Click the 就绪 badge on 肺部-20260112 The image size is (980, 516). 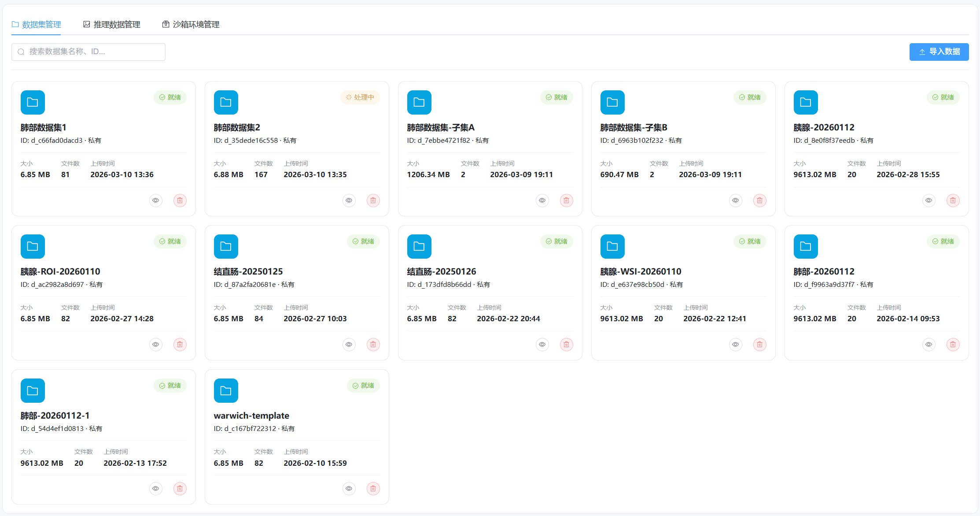point(943,241)
